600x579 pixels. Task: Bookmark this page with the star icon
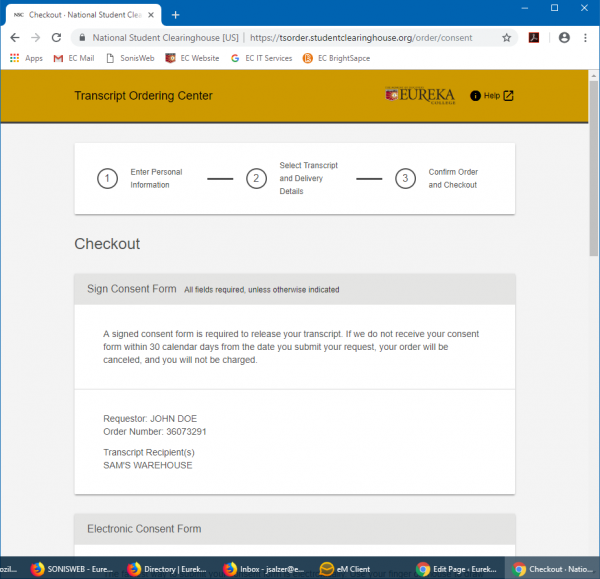click(x=507, y=37)
